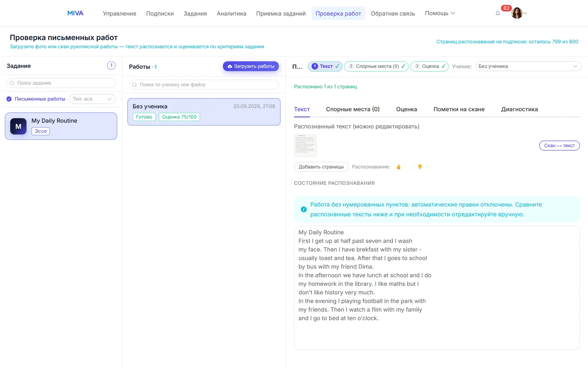Viewport: 588px width, 368px height.
Task: Click the Оценка 75/100 tag
Action: pyautogui.click(x=179, y=117)
